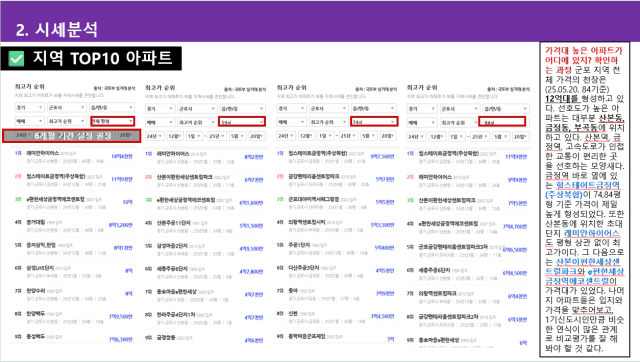Open 20일 end-day dropdown in 74㎡ panel
Screen dimensions: 640x362
pos(388,136)
